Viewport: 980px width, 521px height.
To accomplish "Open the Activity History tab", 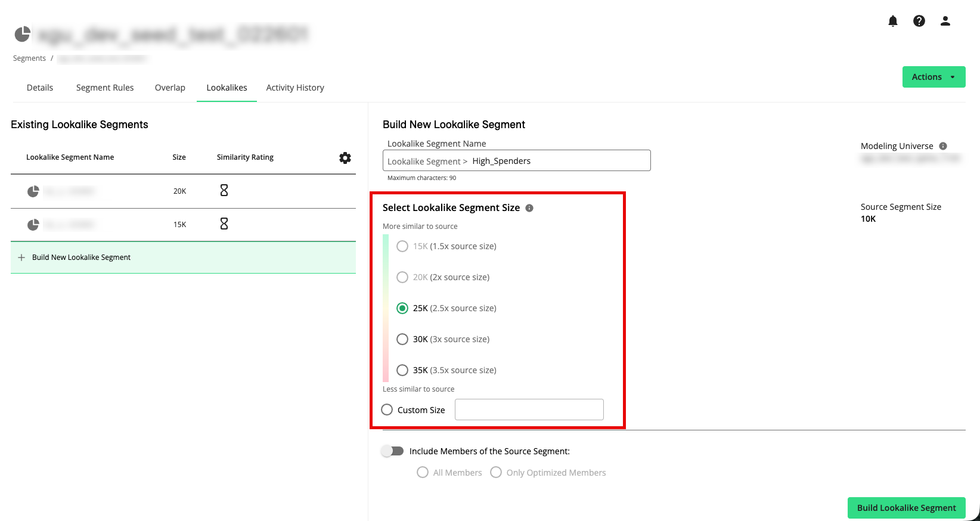I will 295,88.
